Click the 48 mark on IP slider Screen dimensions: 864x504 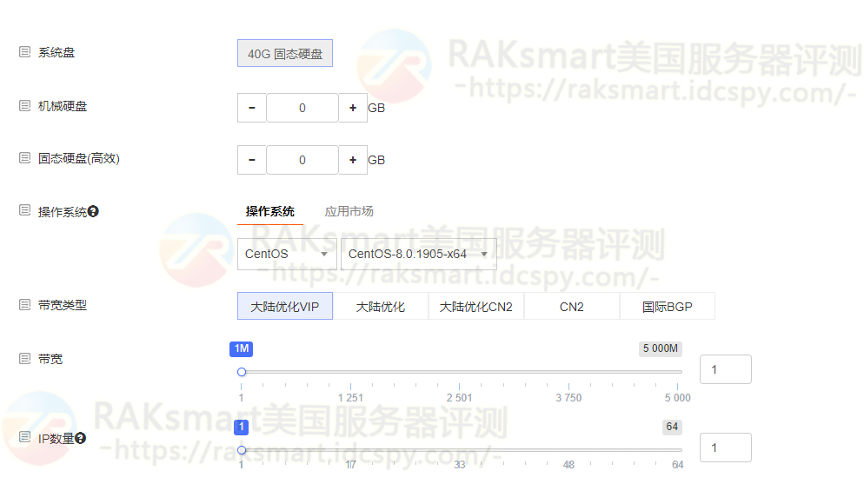[568, 465]
